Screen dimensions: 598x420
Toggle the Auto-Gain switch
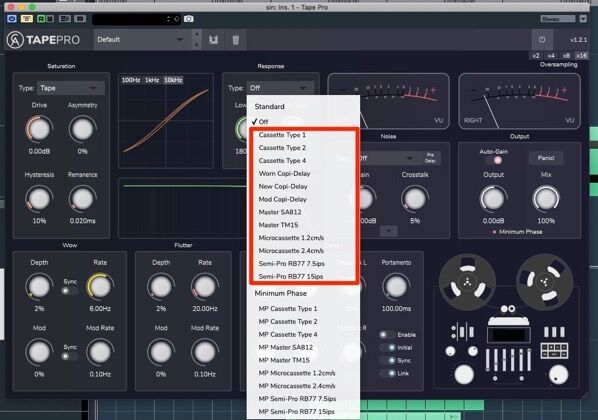coord(495,161)
